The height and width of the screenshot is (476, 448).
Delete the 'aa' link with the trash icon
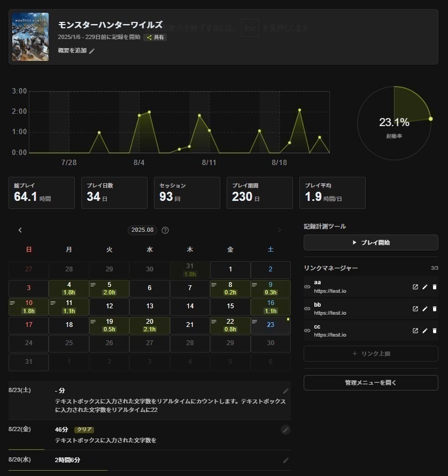434,287
